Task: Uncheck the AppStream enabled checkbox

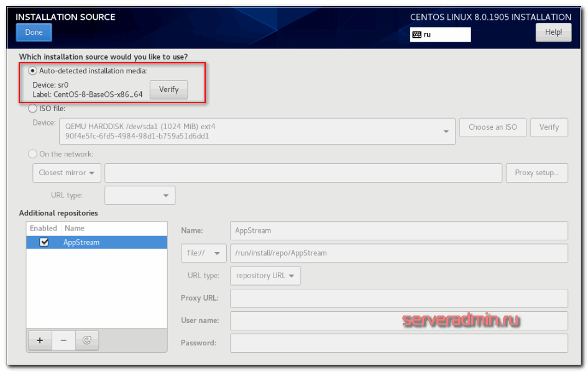Action: 44,242
